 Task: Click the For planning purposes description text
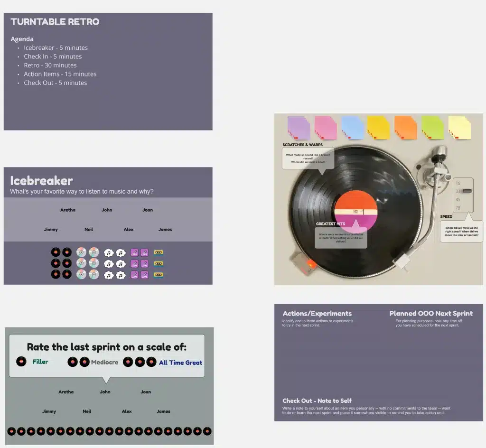[429, 323]
